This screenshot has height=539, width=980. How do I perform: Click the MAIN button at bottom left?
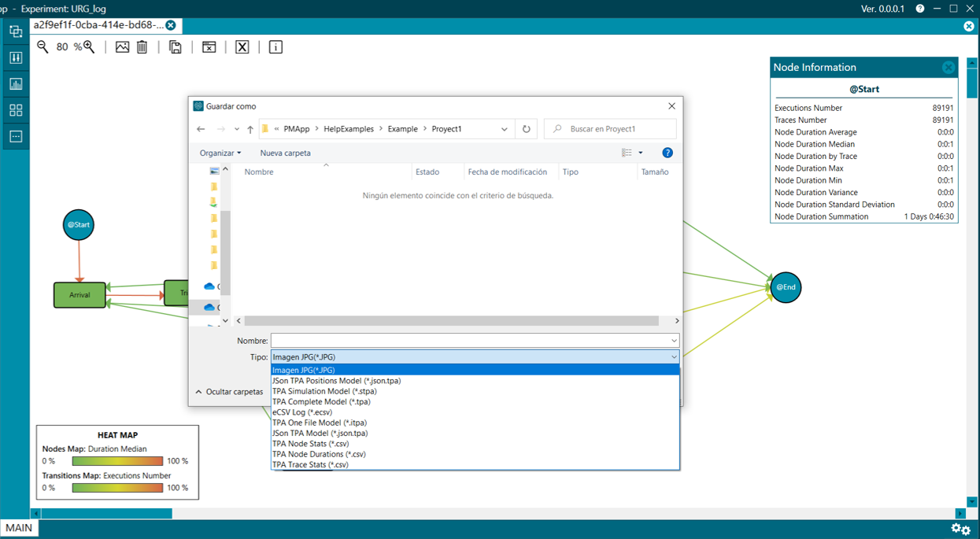coord(19,528)
